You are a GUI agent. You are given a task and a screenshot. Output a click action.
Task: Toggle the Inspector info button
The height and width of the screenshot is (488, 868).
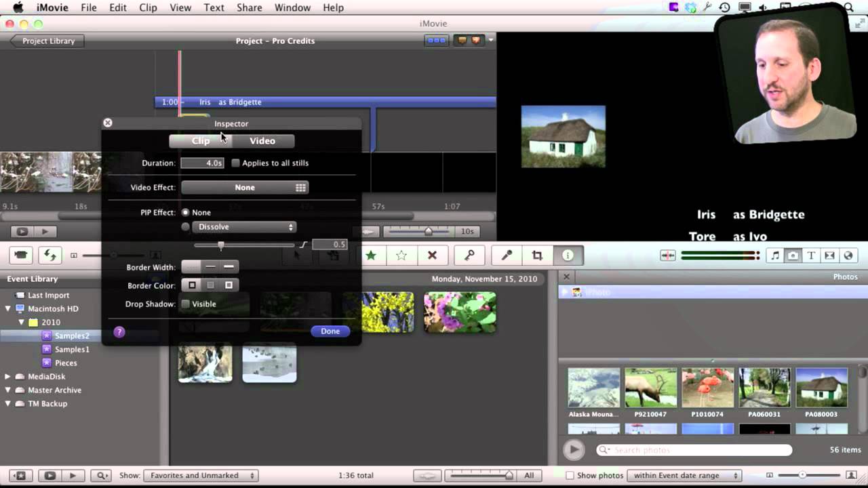pyautogui.click(x=568, y=256)
